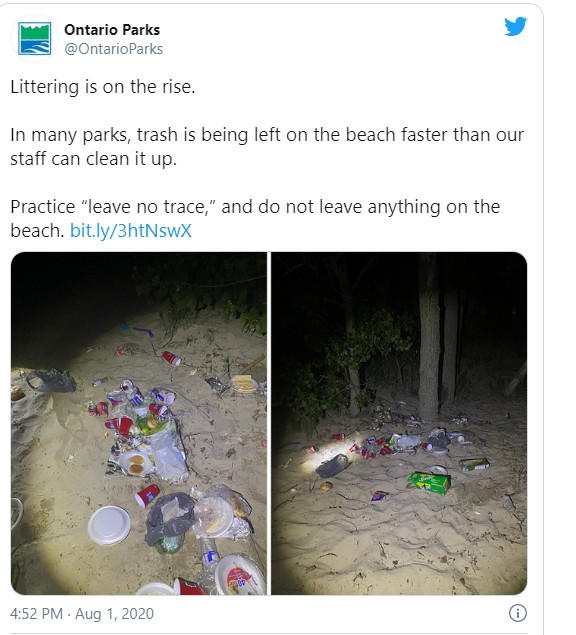Click the black bag in left photo
Screen dimensions: 576x635
[51, 381]
